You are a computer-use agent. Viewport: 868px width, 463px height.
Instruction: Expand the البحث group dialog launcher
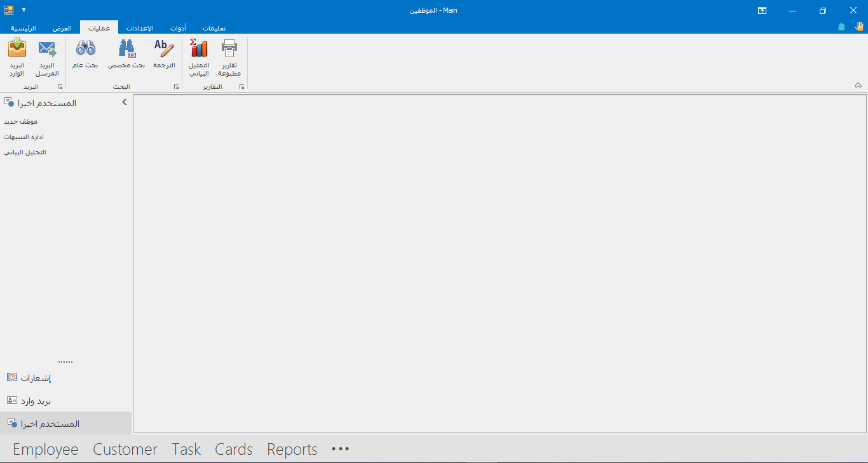176,87
